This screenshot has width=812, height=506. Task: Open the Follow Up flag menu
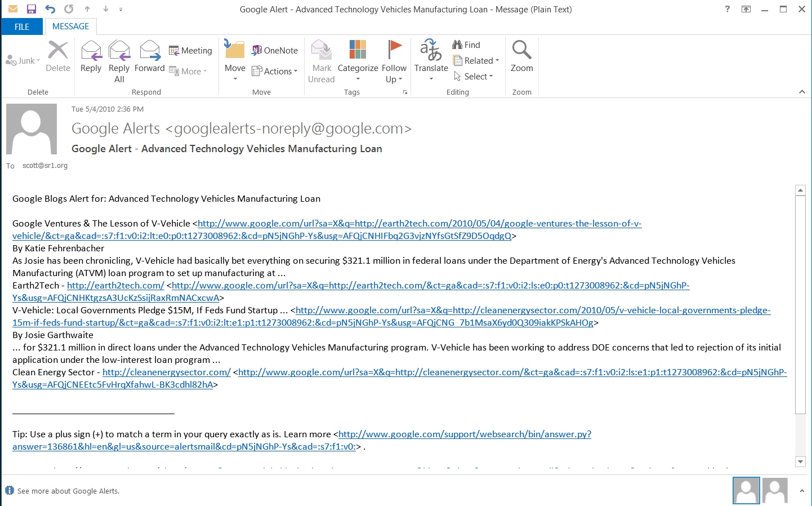pyautogui.click(x=394, y=61)
